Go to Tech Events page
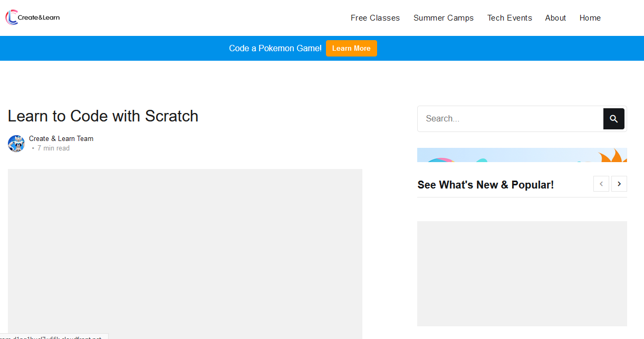Screen dimensions: 644x339 (510, 18)
